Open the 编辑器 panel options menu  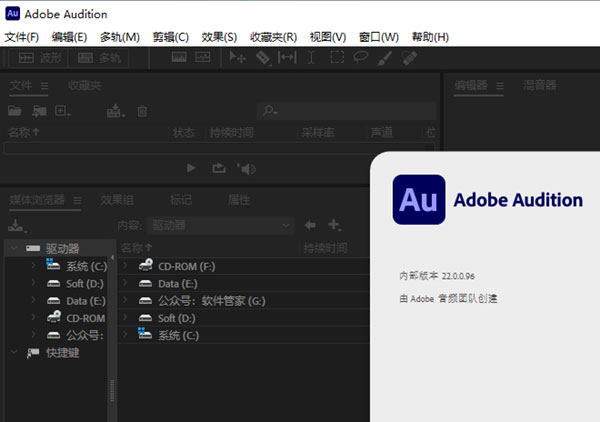click(500, 86)
